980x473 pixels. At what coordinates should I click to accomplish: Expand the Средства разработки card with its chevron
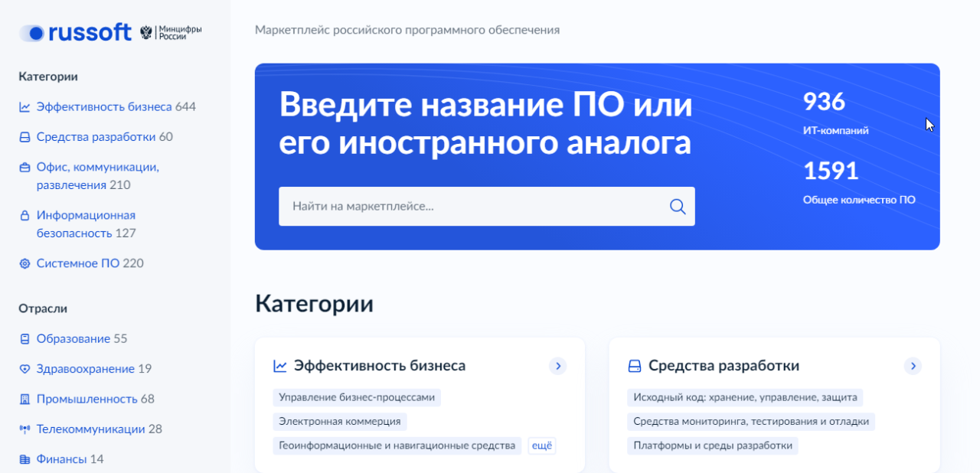point(913,366)
